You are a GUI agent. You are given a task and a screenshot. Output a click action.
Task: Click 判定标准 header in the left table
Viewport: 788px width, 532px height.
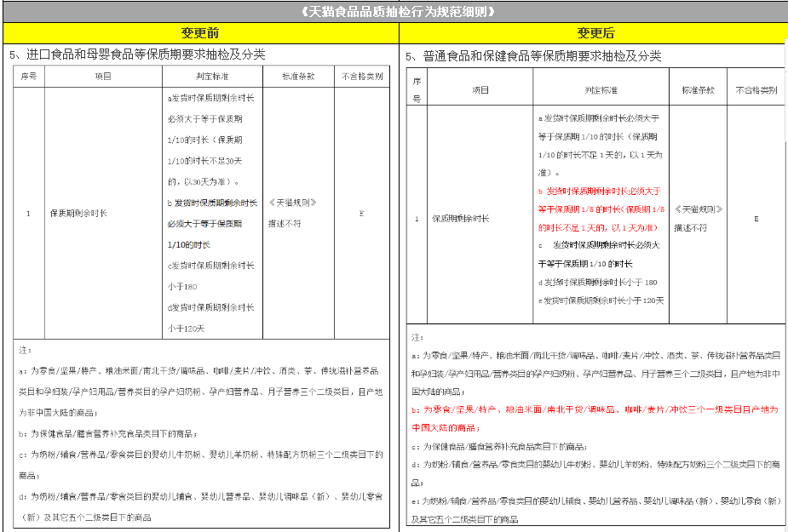point(209,76)
